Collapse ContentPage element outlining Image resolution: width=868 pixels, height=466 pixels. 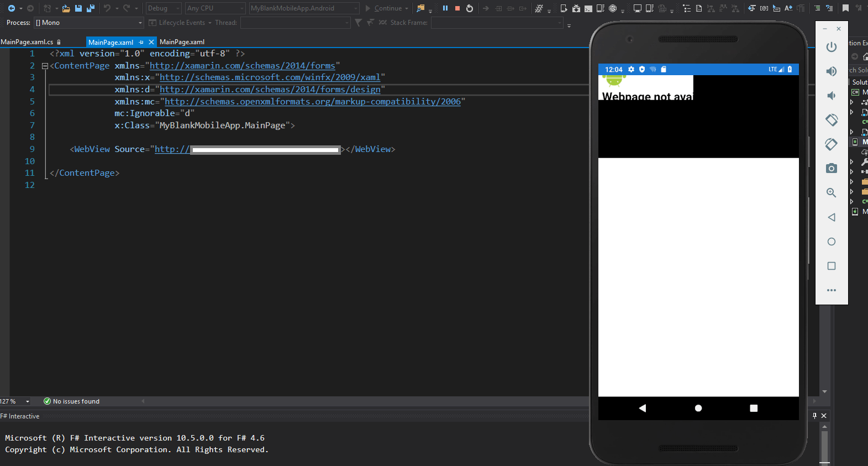click(45, 66)
